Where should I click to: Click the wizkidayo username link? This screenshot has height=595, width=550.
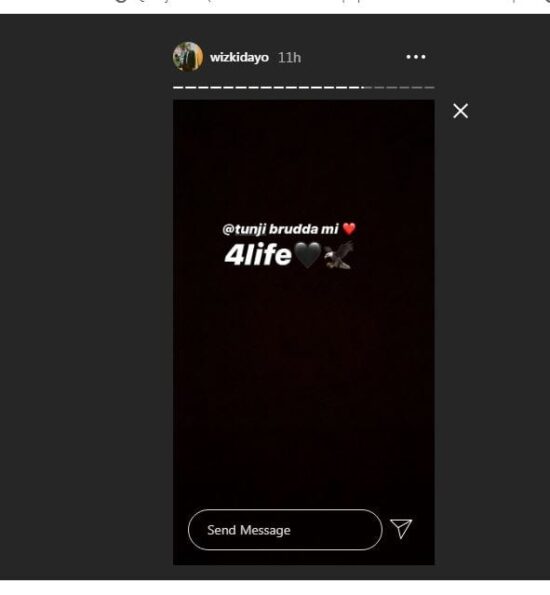239,58
